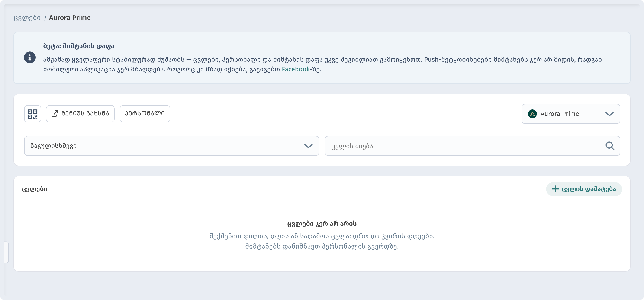Open the ნაგულისხმევი sort dropdown

(x=171, y=146)
